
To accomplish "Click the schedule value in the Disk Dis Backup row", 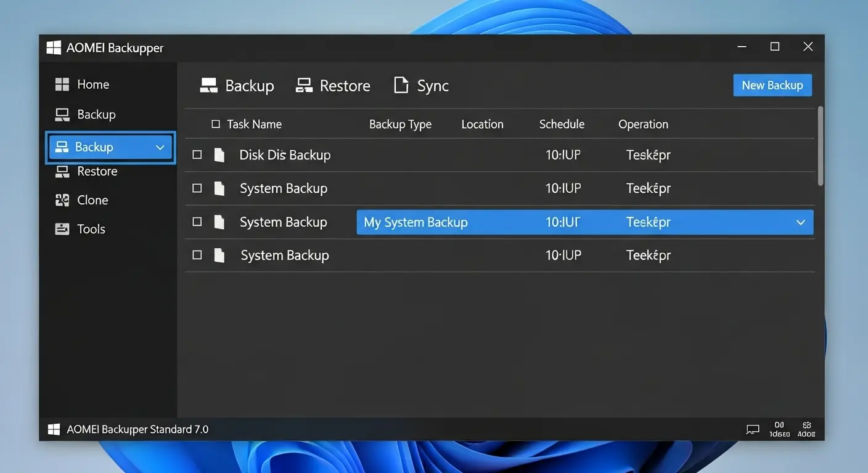I will coord(563,155).
